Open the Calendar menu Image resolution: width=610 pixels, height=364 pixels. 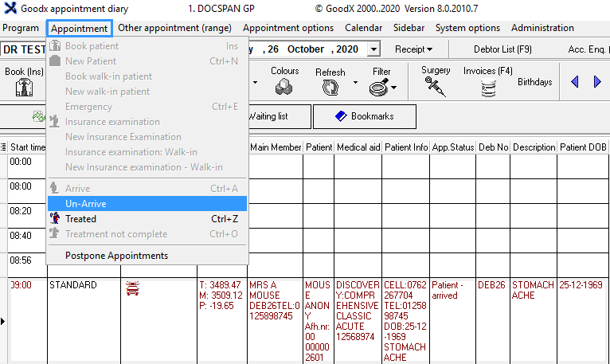click(363, 28)
